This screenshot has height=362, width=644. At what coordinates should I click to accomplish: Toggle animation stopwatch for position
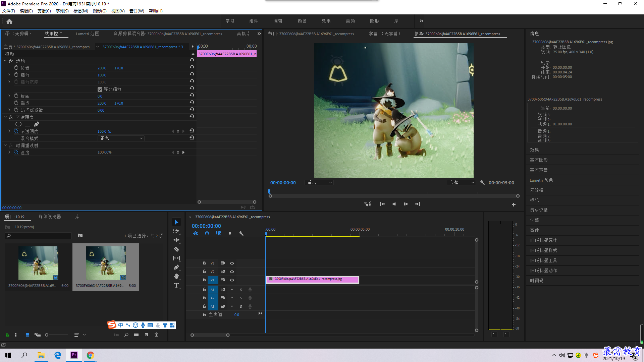click(16, 68)
